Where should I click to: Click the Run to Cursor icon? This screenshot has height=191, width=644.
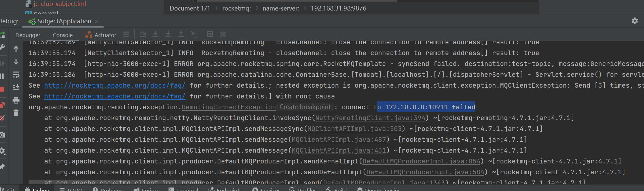194,34
